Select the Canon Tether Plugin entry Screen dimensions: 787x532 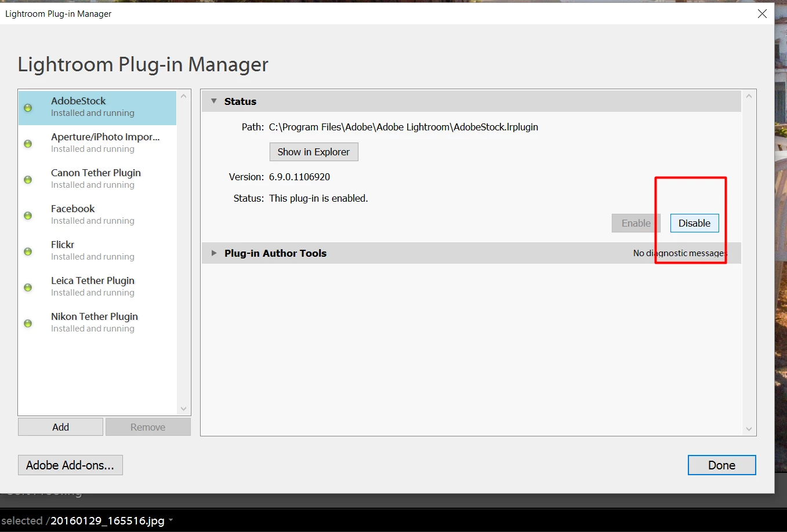97,179
